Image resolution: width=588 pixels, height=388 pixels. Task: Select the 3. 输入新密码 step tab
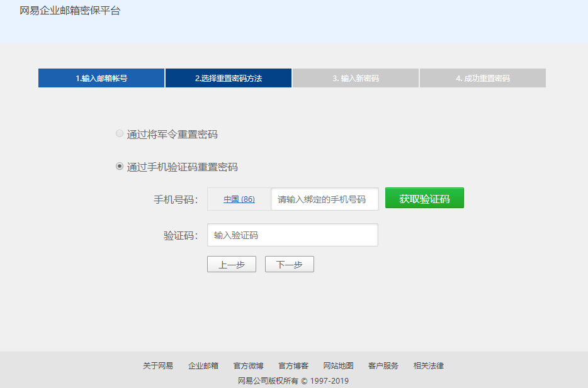pyautogui.click(x=356, y=78)
